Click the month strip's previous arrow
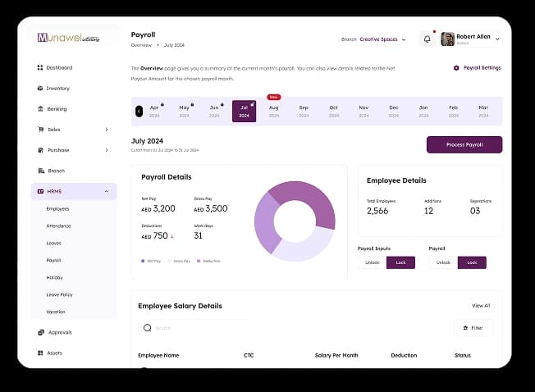 139,112
